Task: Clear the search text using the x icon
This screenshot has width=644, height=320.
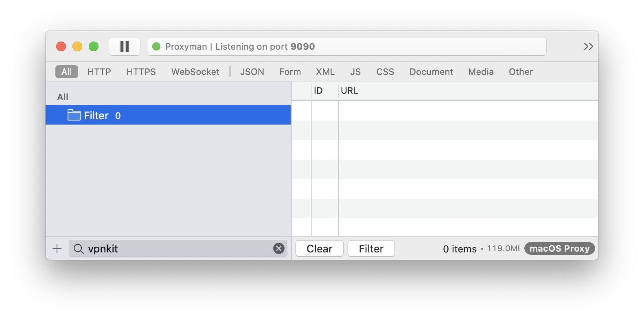Action: point(278,248)
